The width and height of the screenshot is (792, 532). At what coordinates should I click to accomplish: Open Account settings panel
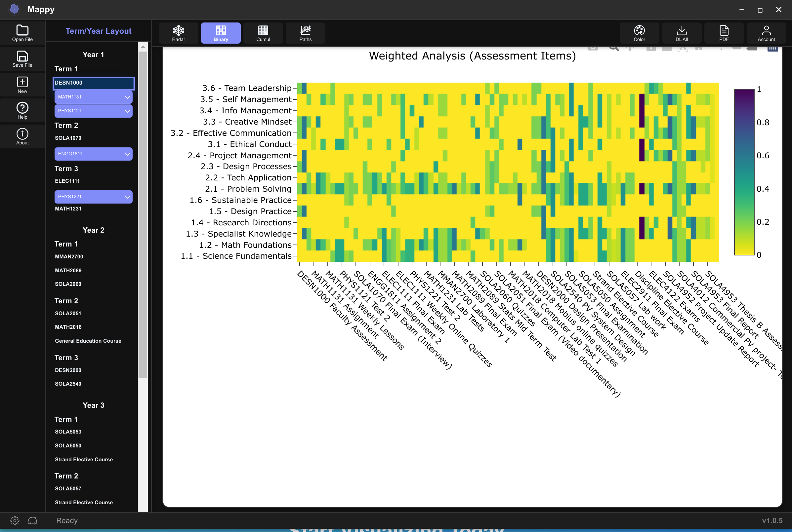766,33
